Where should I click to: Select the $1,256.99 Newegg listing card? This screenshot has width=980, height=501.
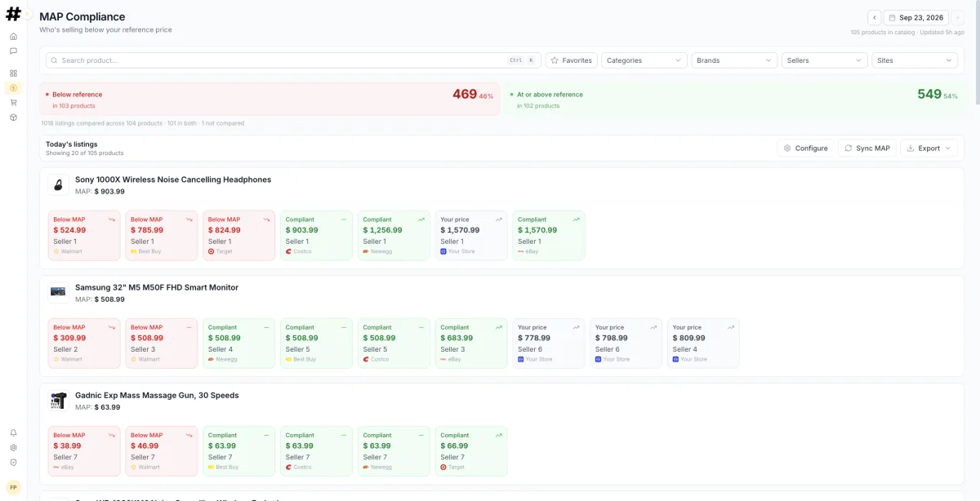(394, 236)
